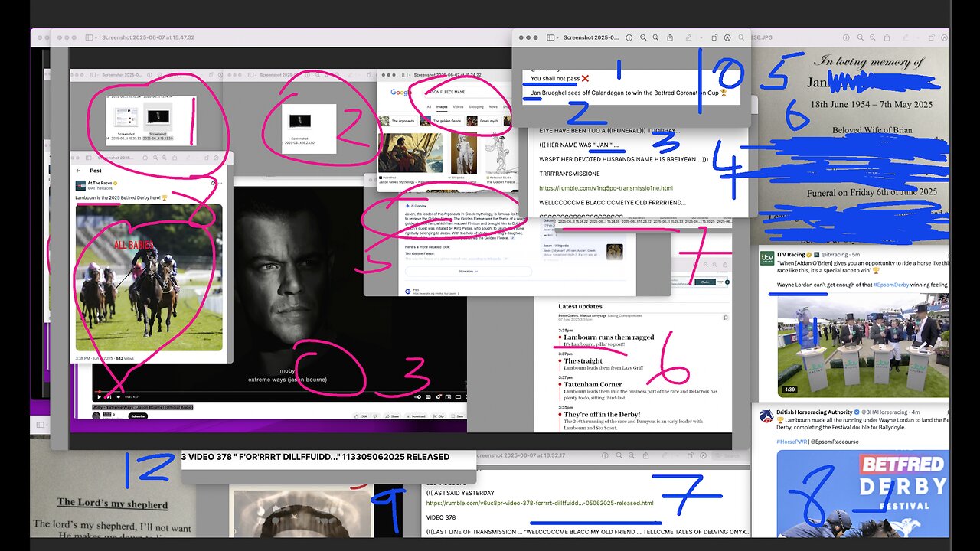This screenshot has width=980, height=551.
Task: Play the Moby Extreme Ways video
Action: pos(99,397)
